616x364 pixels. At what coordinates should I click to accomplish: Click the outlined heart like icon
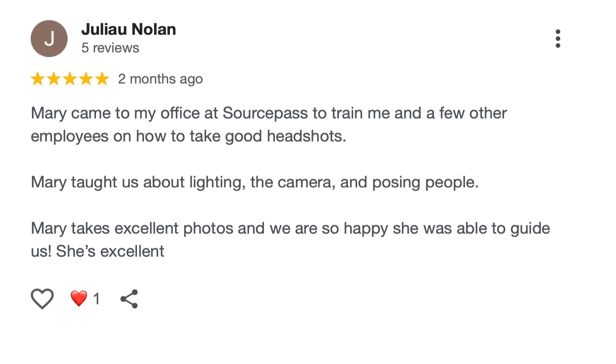(x=42, y=298)
